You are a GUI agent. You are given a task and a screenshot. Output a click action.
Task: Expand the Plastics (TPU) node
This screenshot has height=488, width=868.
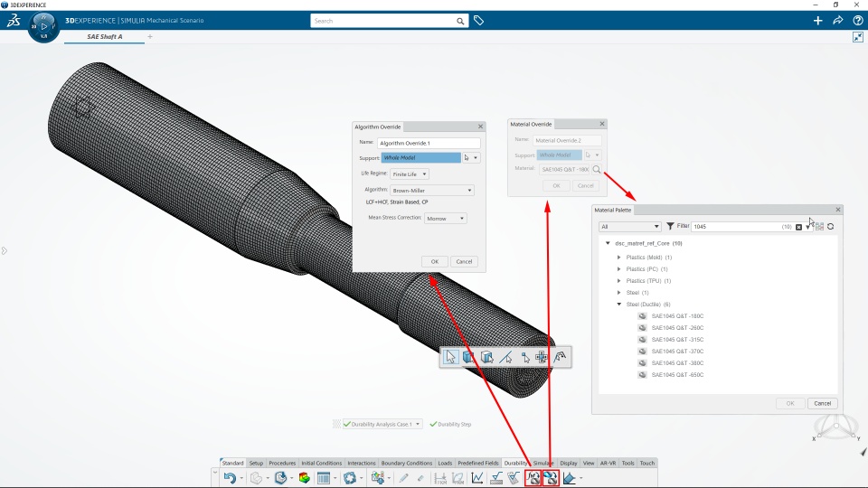(618, 280)
